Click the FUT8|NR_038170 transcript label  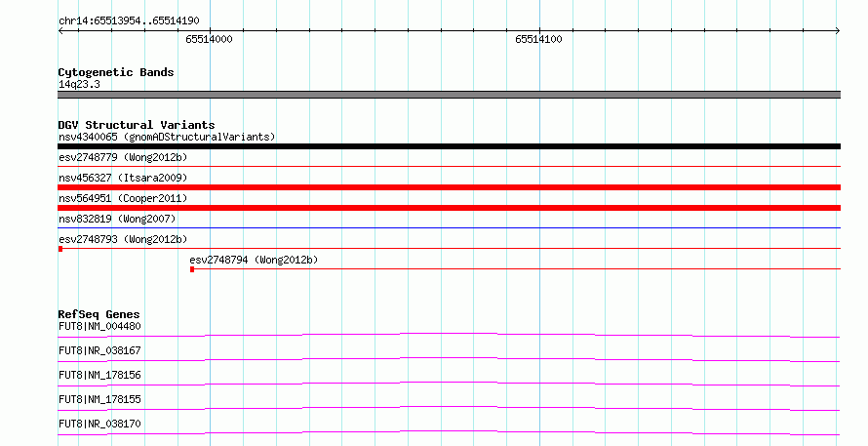[x=99, y=424]
